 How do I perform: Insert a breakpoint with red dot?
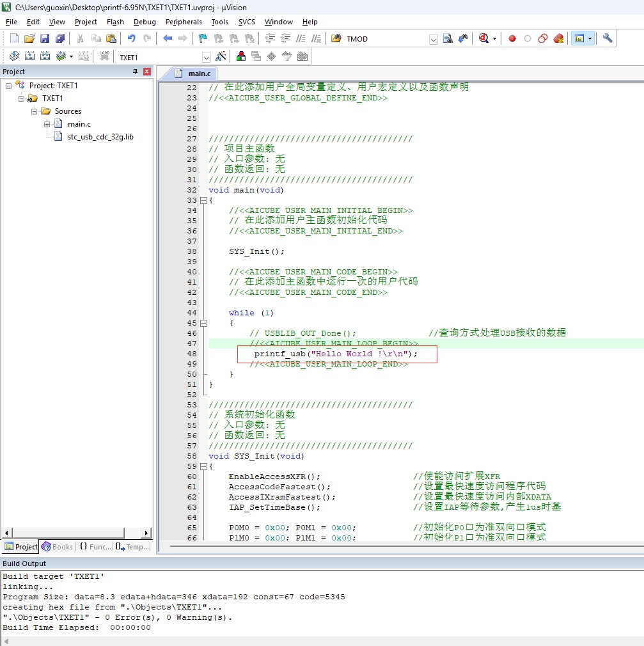coord(512,39)
